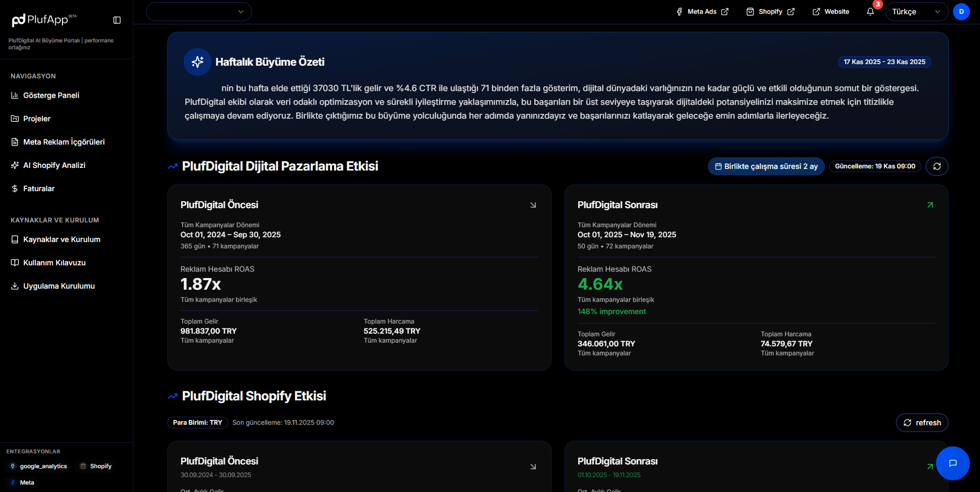
Task: Open the Shopify external link
Action: (770, 12)
